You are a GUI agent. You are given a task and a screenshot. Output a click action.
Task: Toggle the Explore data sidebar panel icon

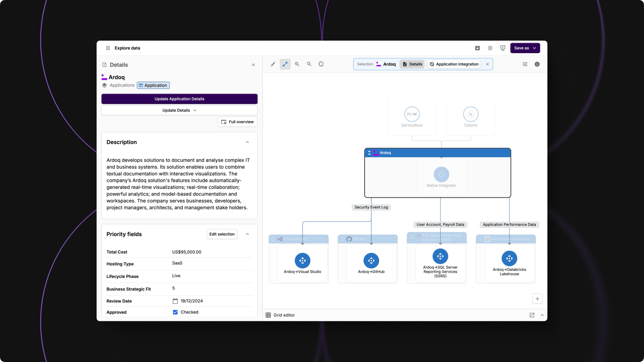coord(108,48)
